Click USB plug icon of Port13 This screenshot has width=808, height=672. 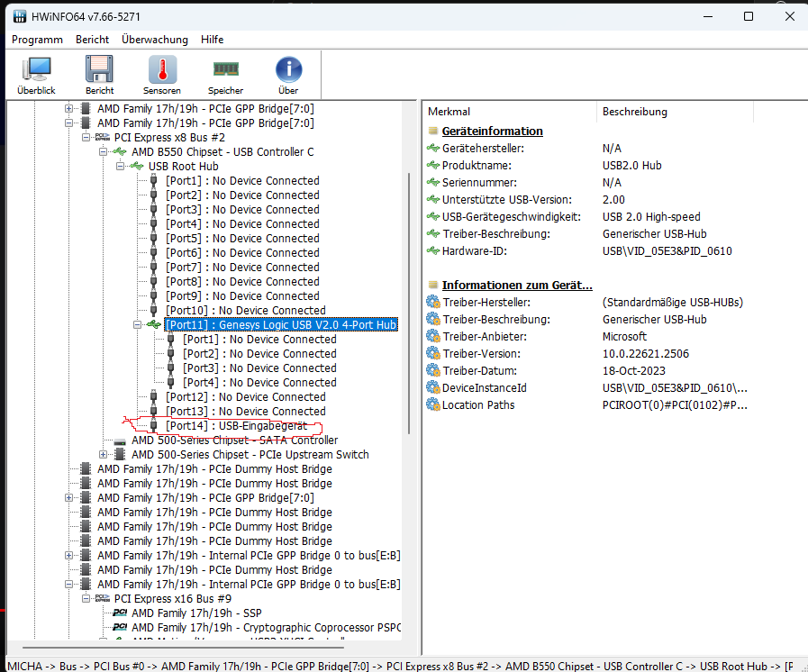click(153, 411)
